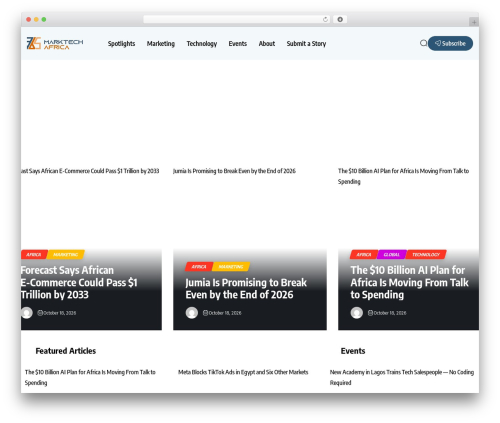
Task: Click slider caption 'The $10 Billion AI Plan' above cards
Action: (x=403, y=176)
